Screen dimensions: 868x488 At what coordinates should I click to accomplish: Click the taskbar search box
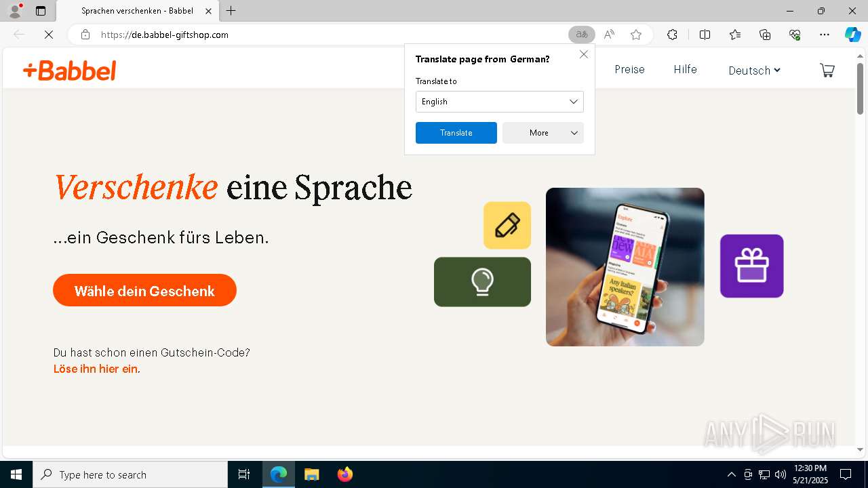(x=130, y=474)
